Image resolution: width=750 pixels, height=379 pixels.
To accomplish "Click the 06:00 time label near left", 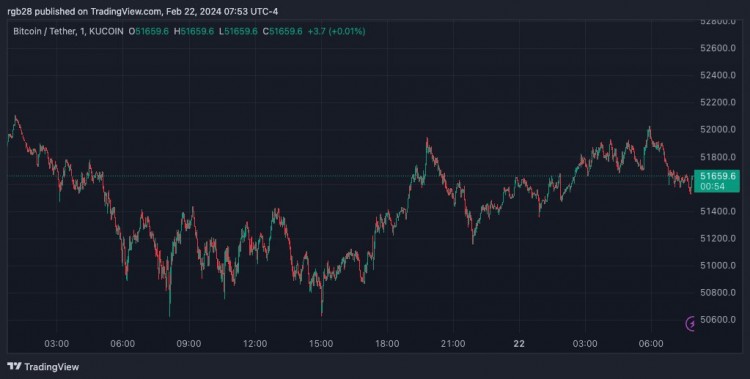I will click(122, 344).
